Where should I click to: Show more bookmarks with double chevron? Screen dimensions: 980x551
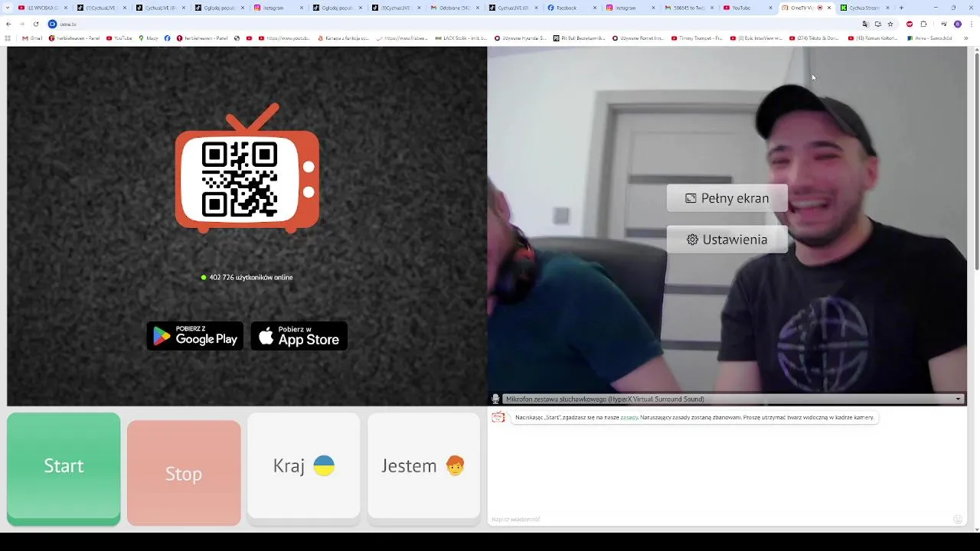tap(966, 37)
